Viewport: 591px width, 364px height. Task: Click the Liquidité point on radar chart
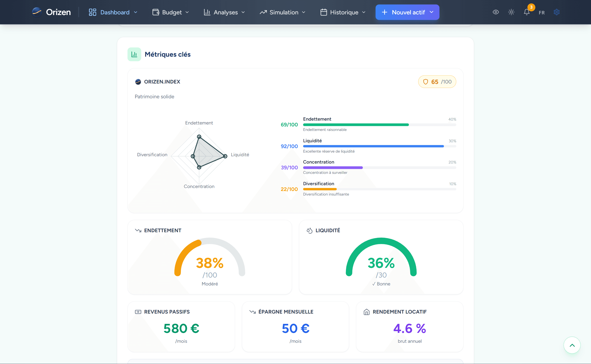tap(225, 156)
